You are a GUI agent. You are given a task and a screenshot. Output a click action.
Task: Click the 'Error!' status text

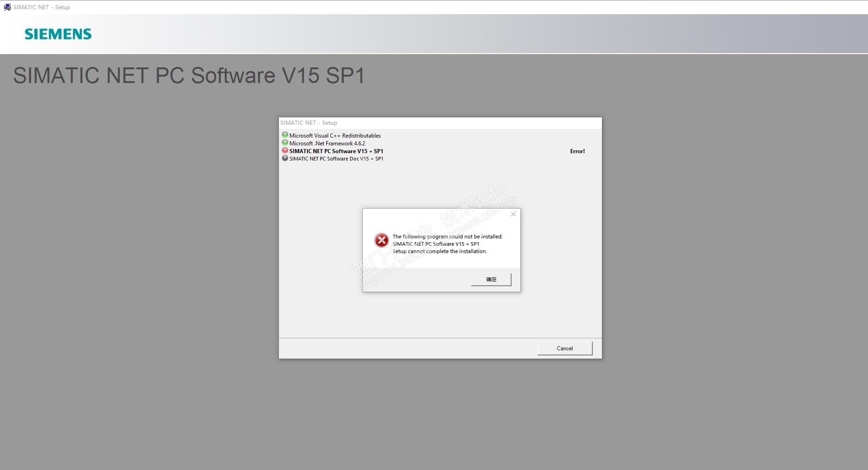pos(577,151)
